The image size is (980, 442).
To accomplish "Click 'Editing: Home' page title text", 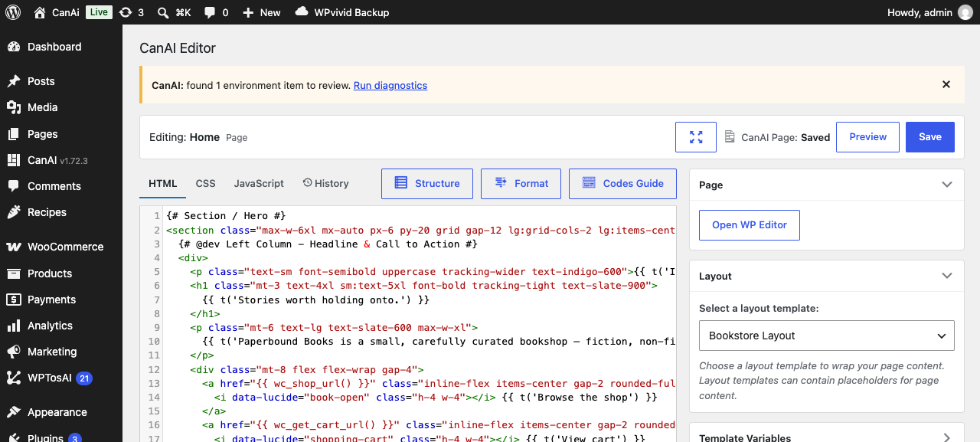I will pyautogui.click(x=185, y=137).
